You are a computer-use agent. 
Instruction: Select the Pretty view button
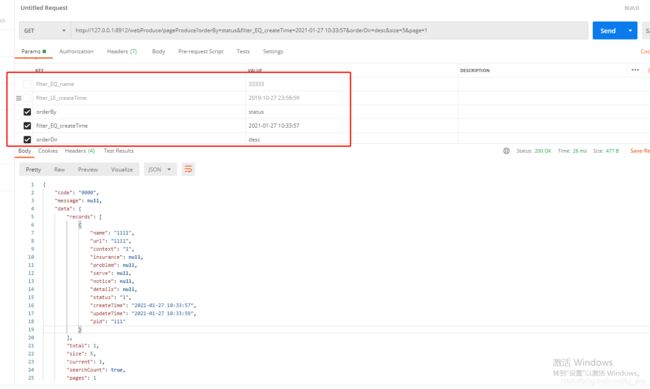33,170
